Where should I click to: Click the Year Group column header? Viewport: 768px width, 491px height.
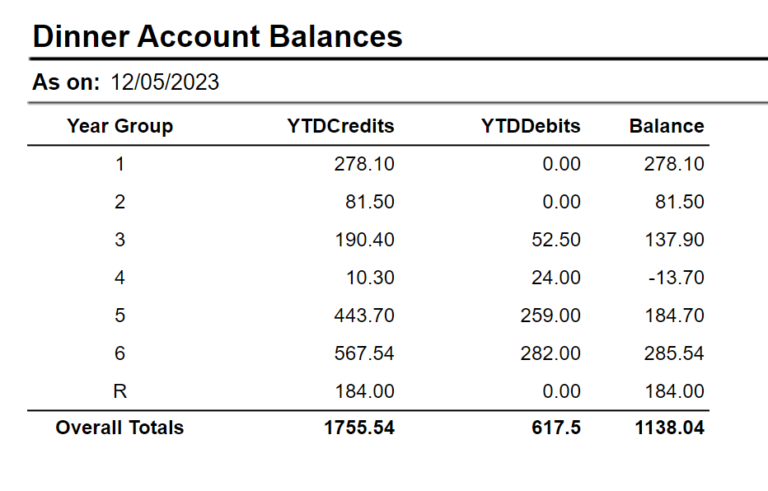119,126
